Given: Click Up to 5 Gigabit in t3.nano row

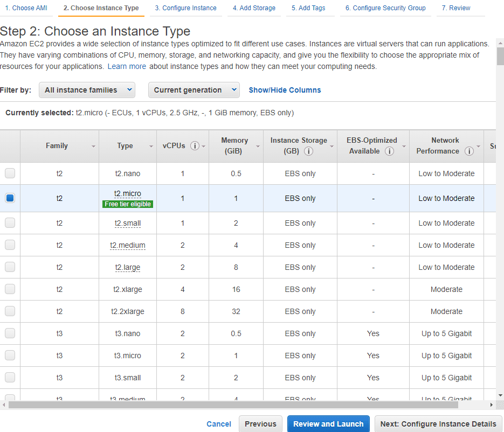Looking at the screenshot, I should pos(446,334).
